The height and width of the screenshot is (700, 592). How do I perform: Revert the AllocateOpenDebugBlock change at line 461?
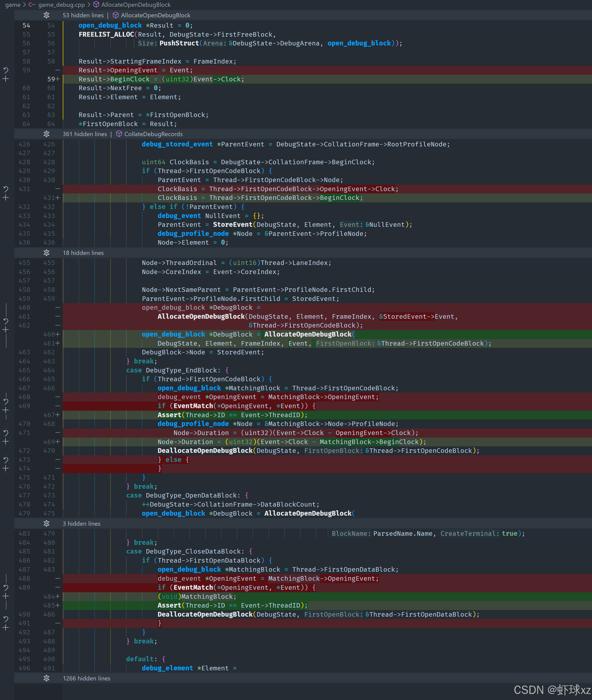6,321
